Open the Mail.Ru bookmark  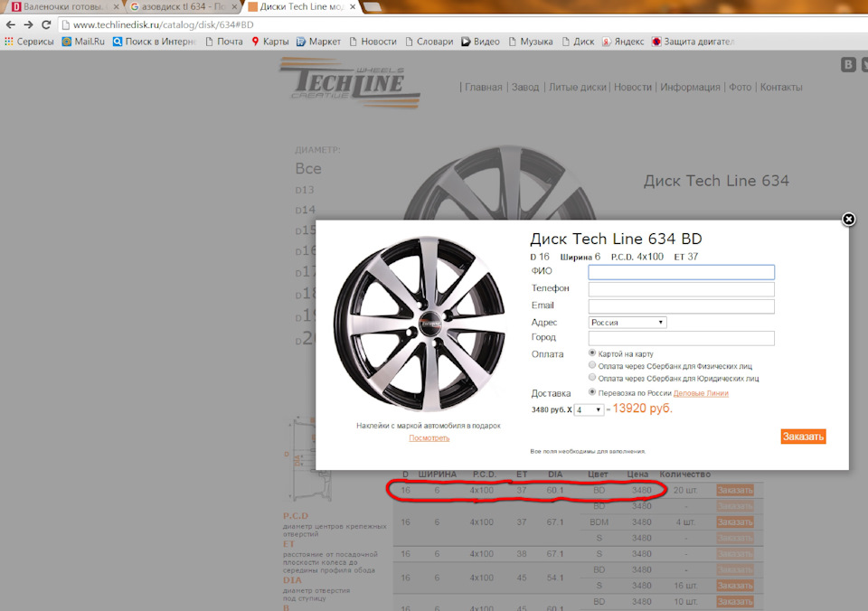tap(83, 42)
